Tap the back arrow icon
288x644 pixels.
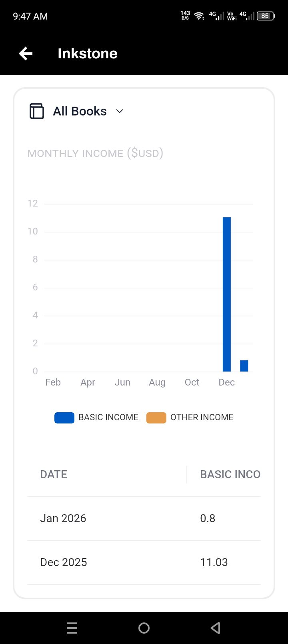tap(26, 54)
